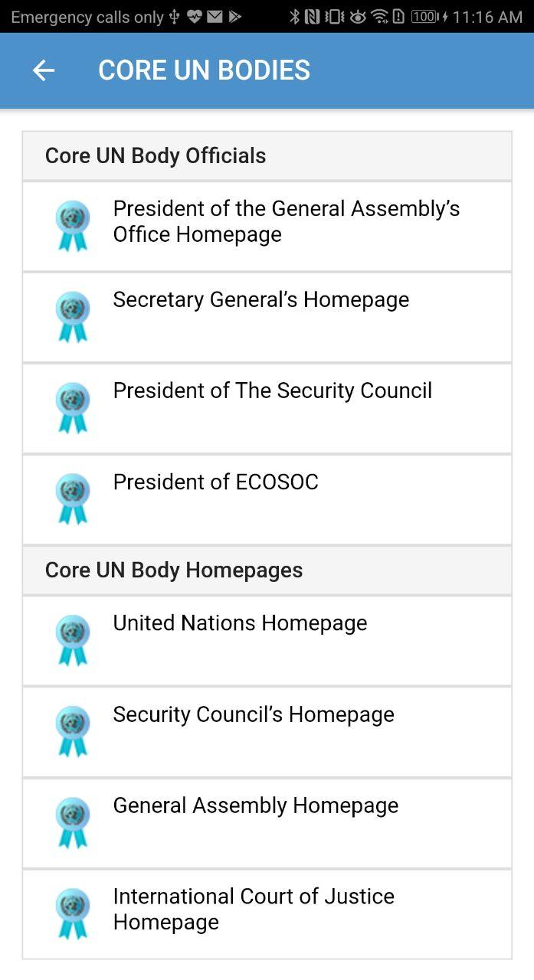Open Security Council's Homepage entry
This screenshot has width=534, height=980.
[267, 731]
